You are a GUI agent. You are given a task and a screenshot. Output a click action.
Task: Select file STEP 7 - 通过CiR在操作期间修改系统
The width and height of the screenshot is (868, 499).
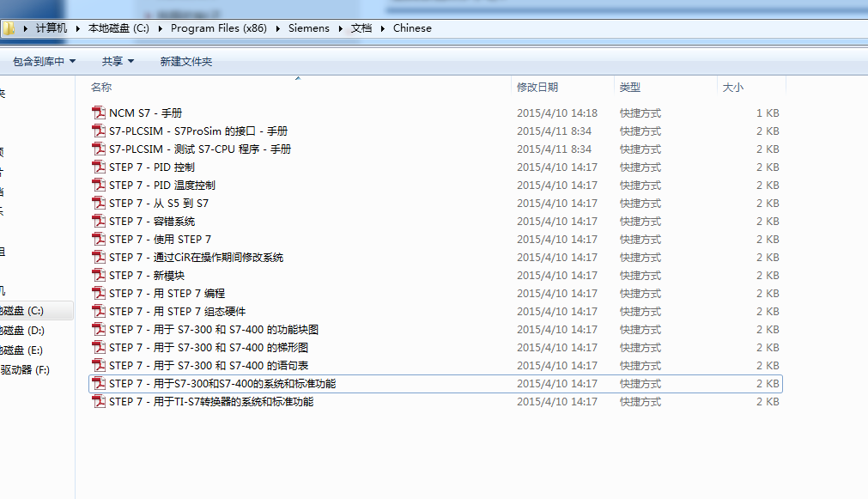(197, 257)
